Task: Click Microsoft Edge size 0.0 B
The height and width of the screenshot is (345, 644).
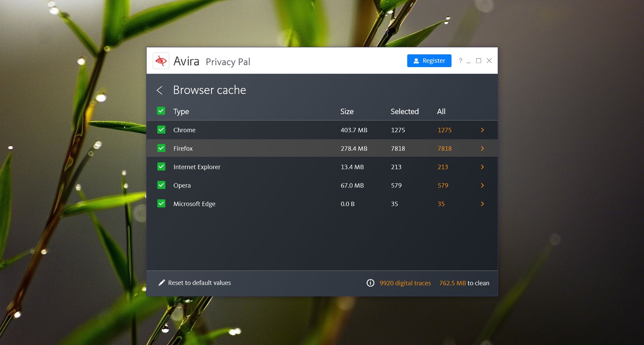Action: (347, 204)
